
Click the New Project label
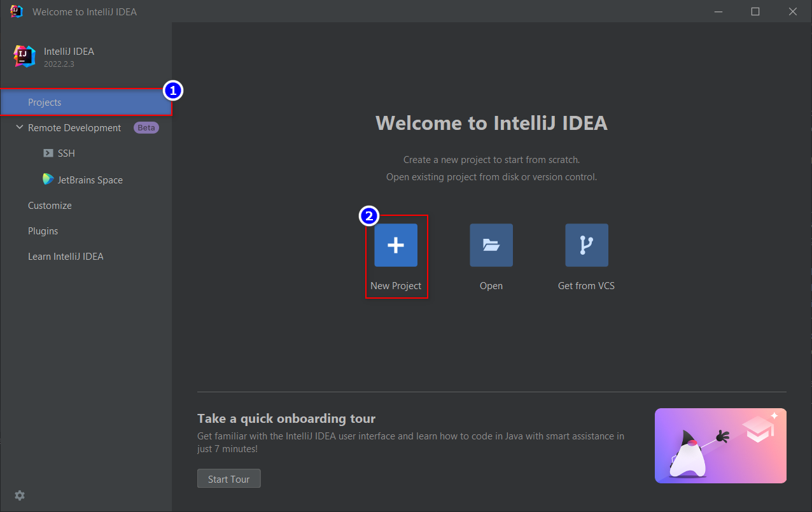pos(396,286)
